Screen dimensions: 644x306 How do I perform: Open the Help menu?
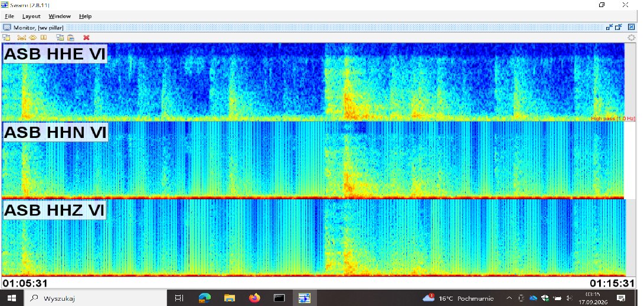[85, 16]
